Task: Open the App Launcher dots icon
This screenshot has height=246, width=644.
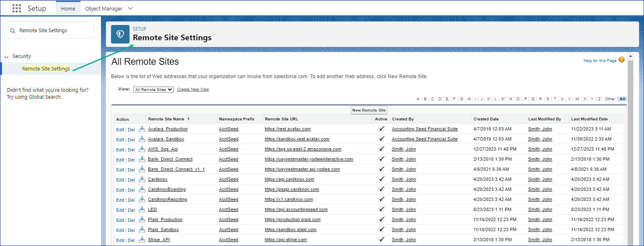Action: (x=16, y=8)
